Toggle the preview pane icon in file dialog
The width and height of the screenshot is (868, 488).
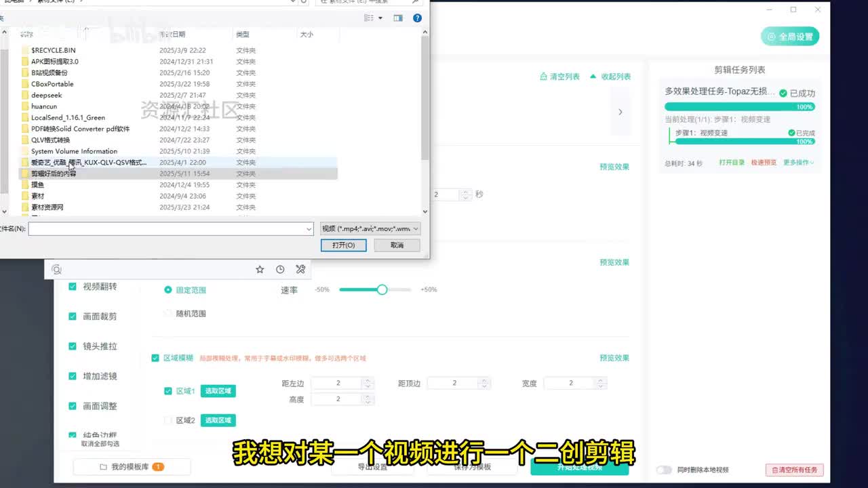coord(398,18)
